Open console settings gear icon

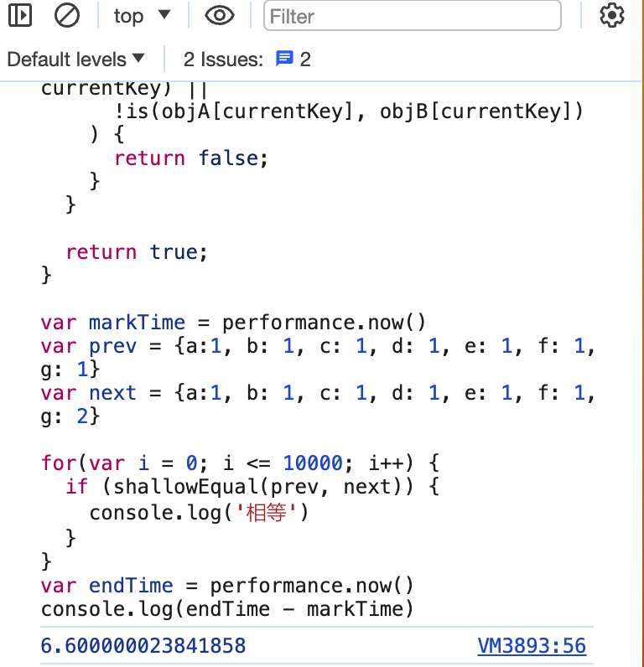(x=611, y=15)
